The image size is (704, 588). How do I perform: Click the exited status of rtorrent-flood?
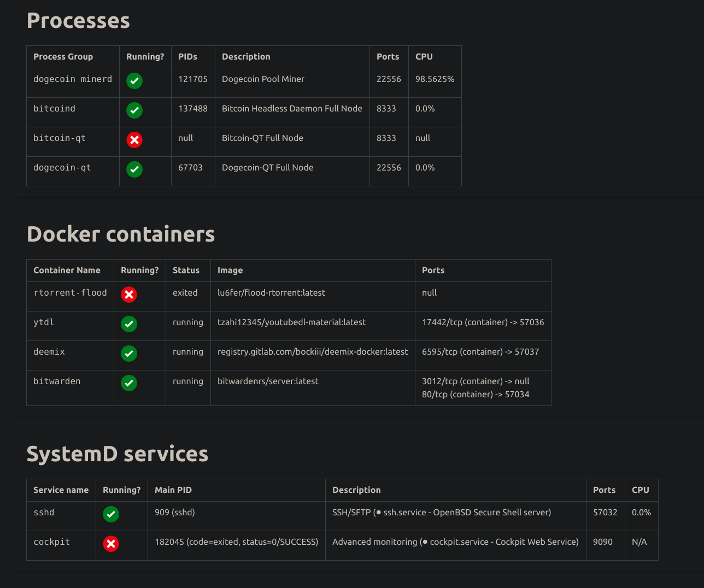coord(185,293)
